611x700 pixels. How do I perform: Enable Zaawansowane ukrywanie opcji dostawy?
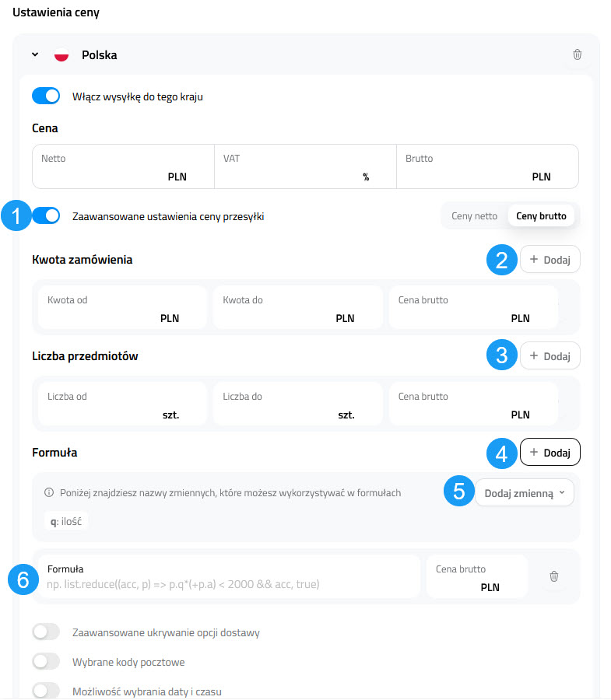click(46, 632)
